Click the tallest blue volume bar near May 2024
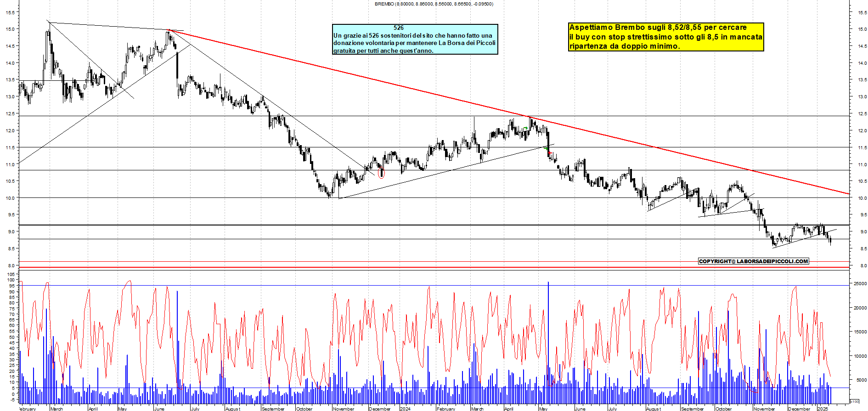 click(548, 343)
